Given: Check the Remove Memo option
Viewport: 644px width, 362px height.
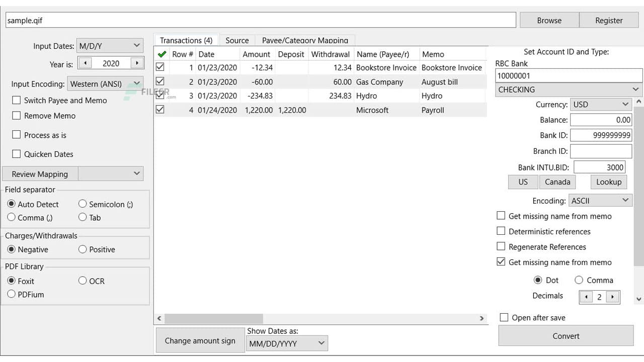Looking at the screenshot, I should tap(17, 116).
